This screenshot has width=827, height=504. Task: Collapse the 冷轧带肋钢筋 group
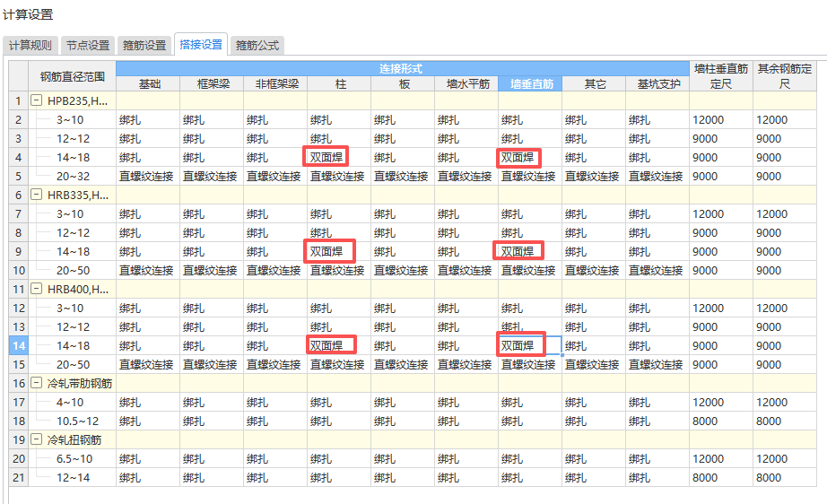[x=36, y=383]
